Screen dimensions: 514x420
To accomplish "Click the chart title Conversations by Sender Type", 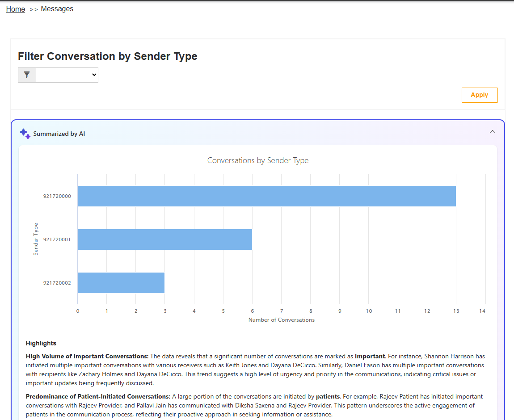I will pos(258,160).
